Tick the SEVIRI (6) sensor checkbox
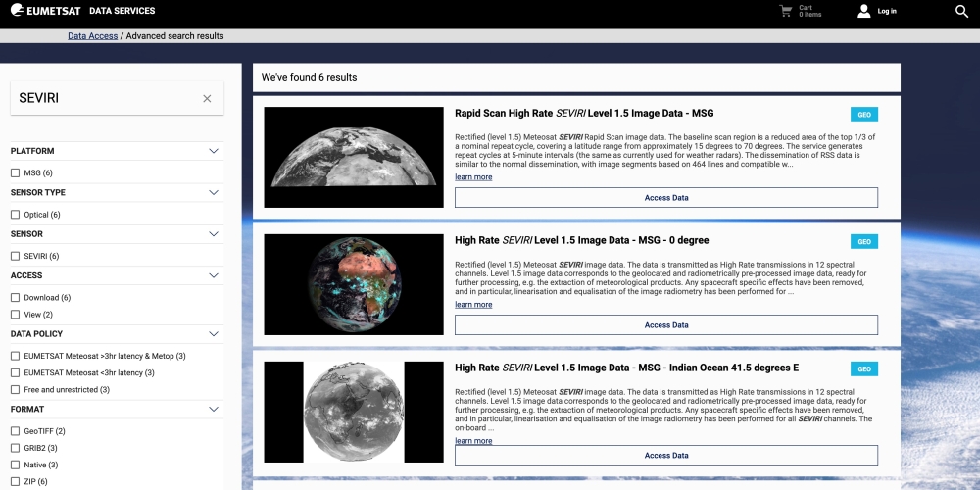The image size is (980, 490). click(15, 256)
